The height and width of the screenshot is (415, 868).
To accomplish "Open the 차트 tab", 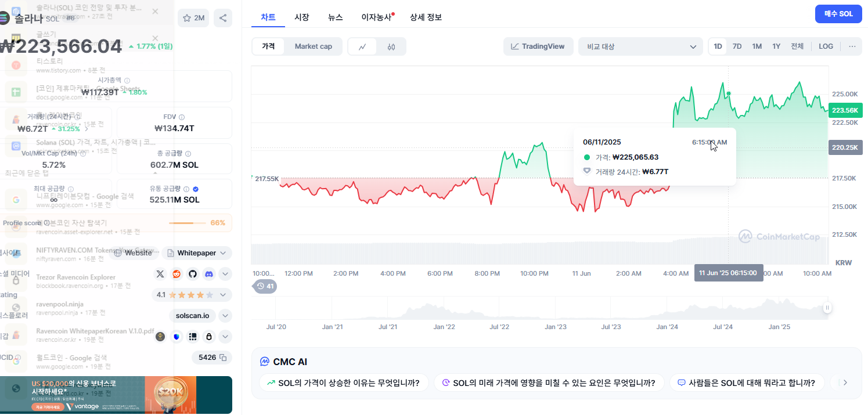I will coord(268,17).
